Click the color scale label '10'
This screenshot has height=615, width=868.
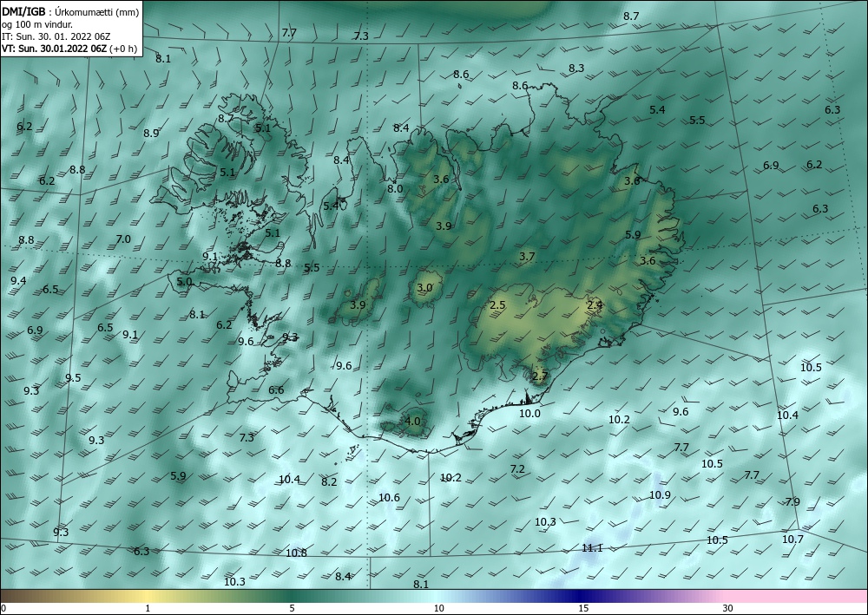[438, 608]
